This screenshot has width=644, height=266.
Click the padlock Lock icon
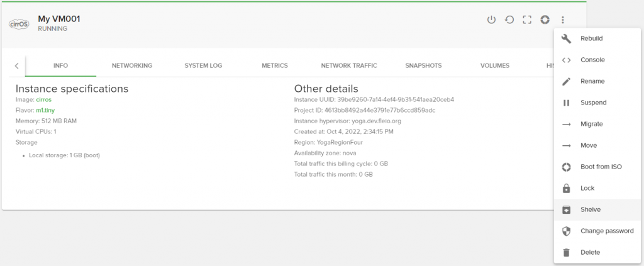pyautogui.click(x=566, y=188)
